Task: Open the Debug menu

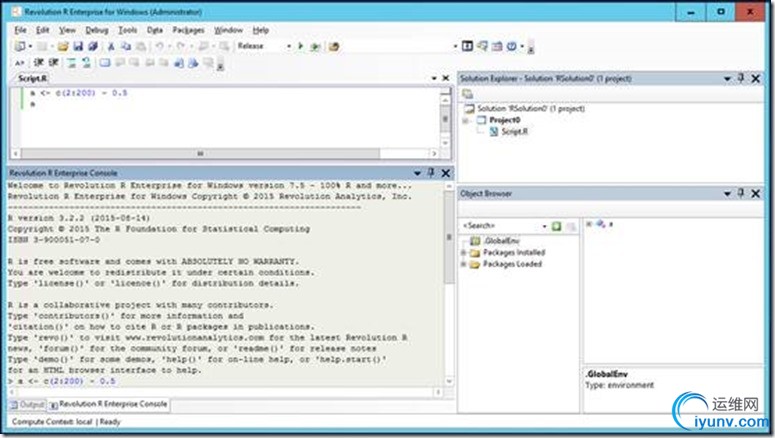Action: [x=96, y=30]
